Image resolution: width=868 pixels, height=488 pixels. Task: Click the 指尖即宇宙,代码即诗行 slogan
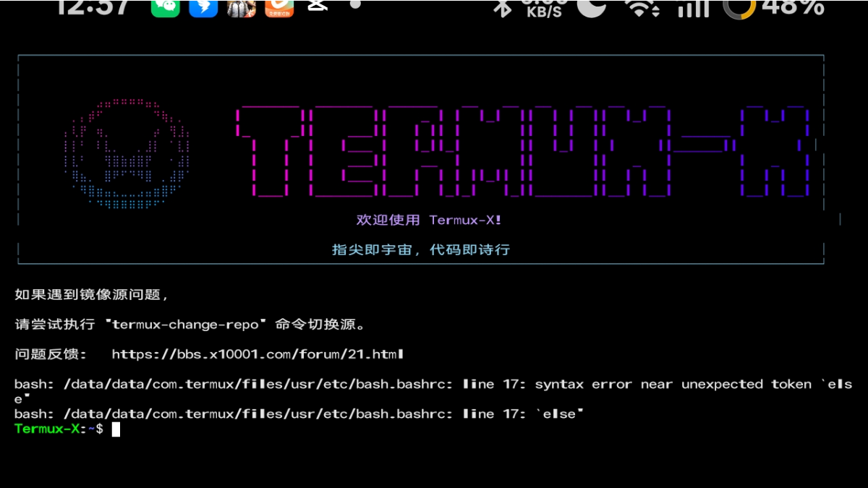click(421, 249)
